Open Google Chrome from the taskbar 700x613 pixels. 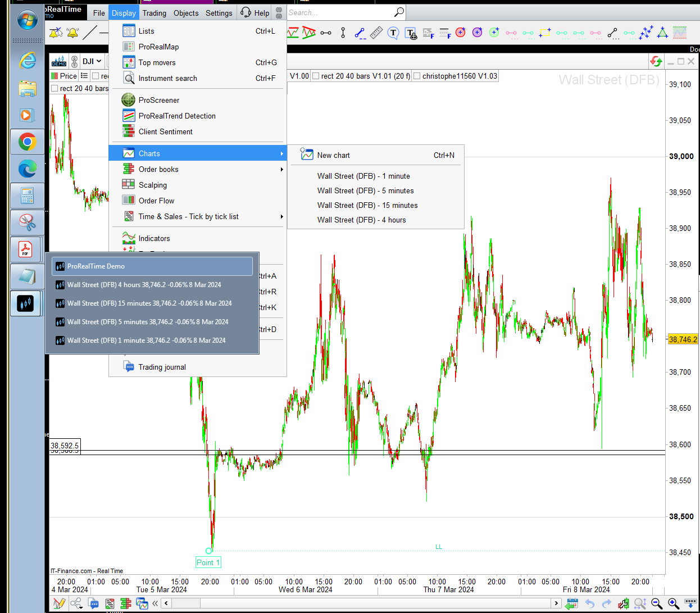pyautogui.click(x=27, y=142)
